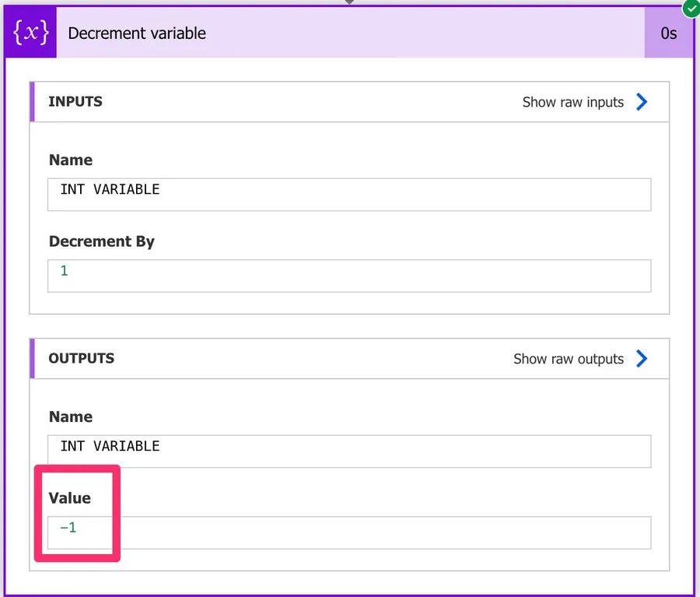Click the Name field under OUTPUTS
700x597 pixels.
point(349,451)
